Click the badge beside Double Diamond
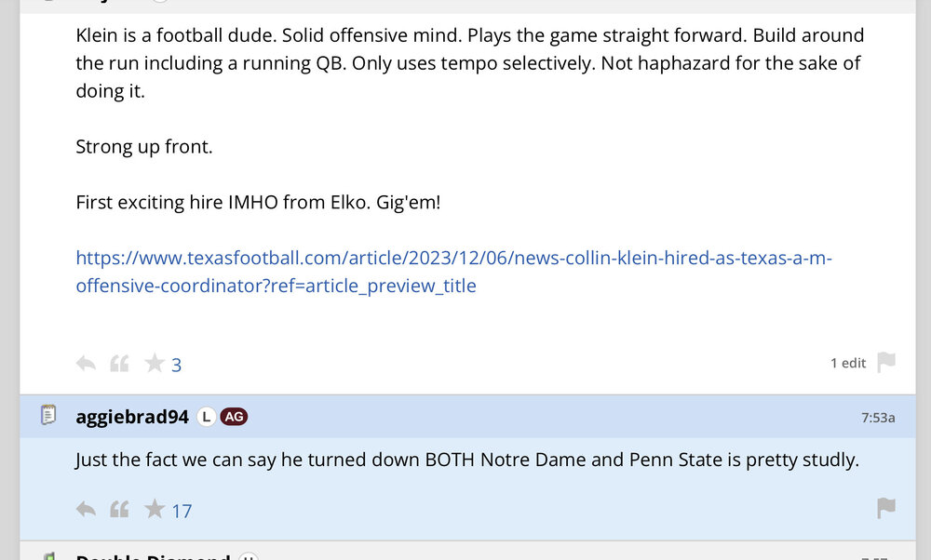This screenshot has width=931, height=560. pyautogui.click(x=248, y=556)
